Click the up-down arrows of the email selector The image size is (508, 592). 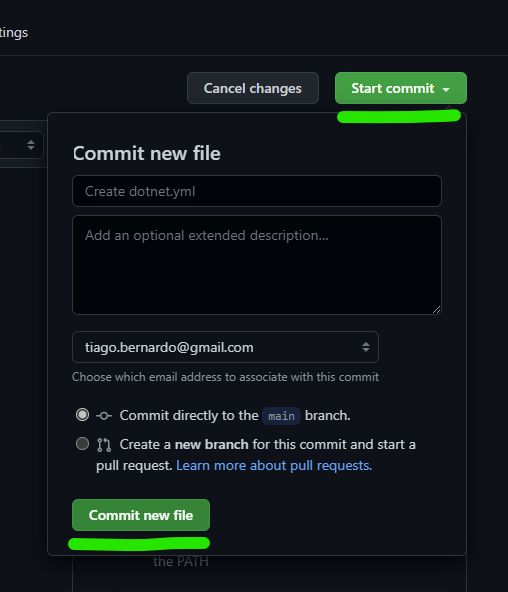(366, 347)
